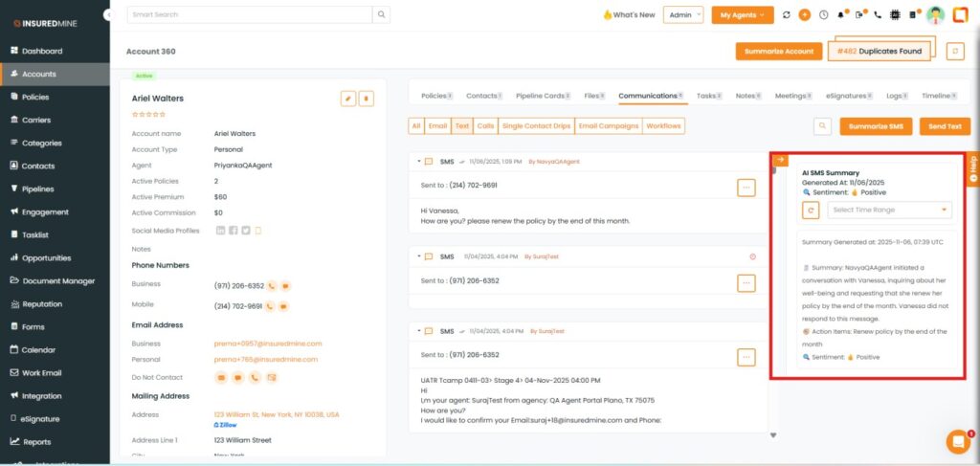Click the Summarize Account button
The image size is (980, 466).
pyautogui.click(x=779, y=51)
